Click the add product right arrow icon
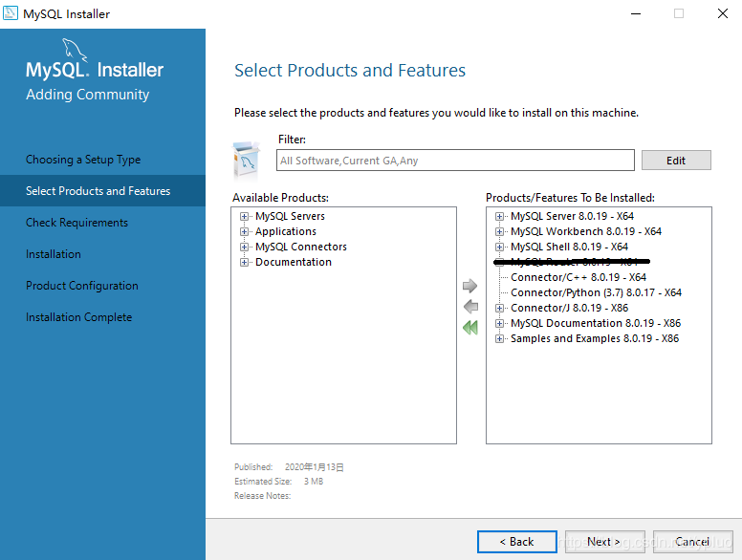The width and height of the screenshot is (742, 560). click(x=469, y=286)
